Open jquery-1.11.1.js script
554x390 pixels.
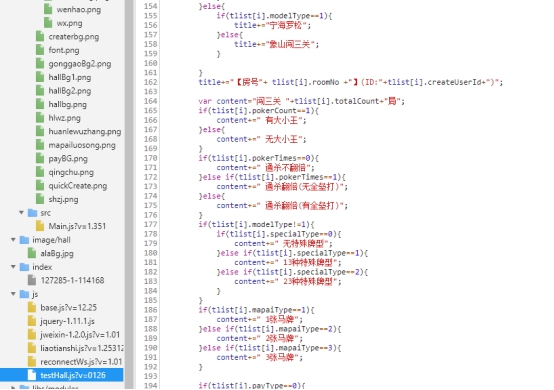(x=67, y=321)
